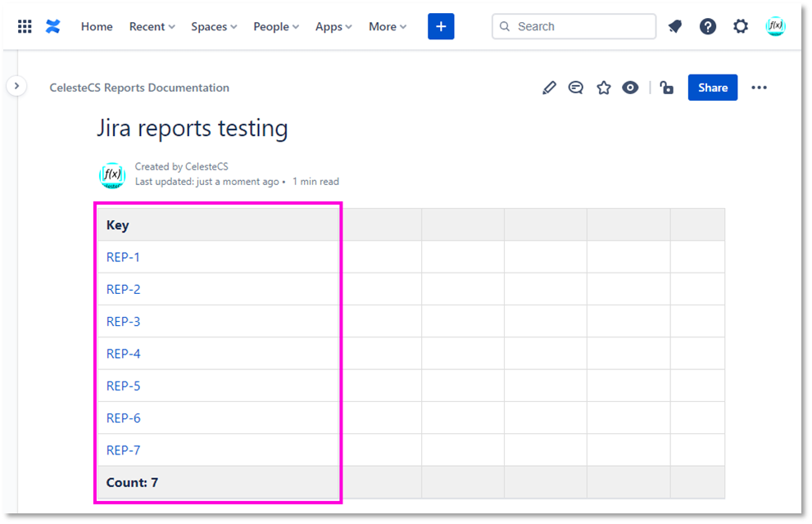Open issue REP-1
The image size is (812, 524).
pos(123,257)
